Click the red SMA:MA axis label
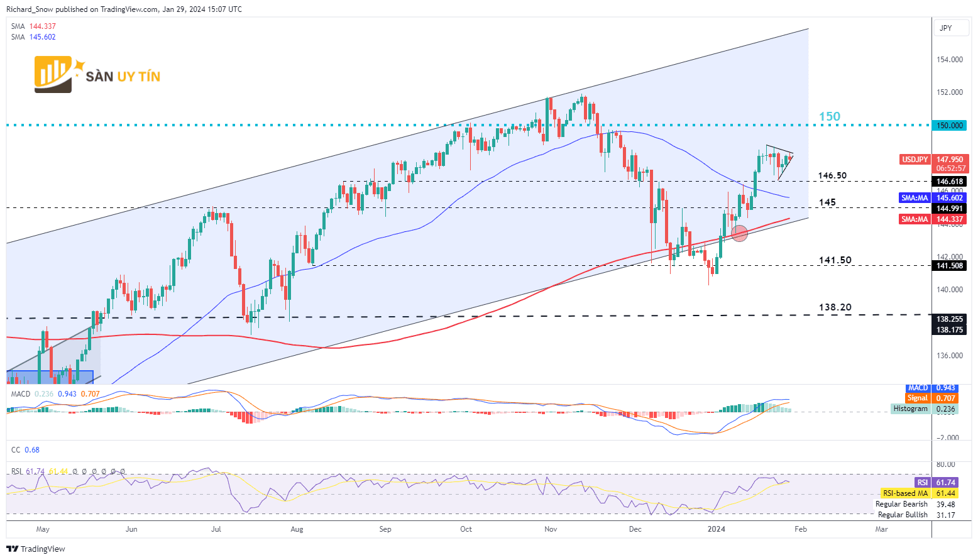The height and width of the screenshot is (560, 978). coord(915,219)
